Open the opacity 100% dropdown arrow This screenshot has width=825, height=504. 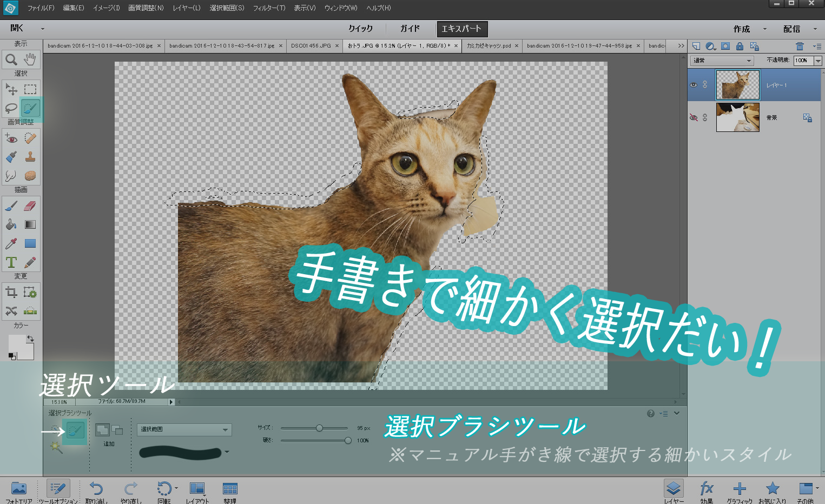(818, 61)
